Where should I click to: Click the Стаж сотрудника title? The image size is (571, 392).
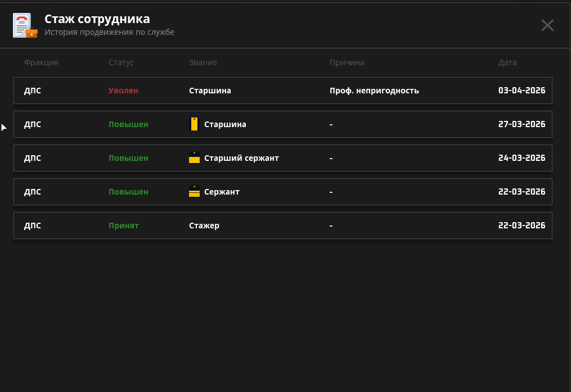(x=97, y=19)
